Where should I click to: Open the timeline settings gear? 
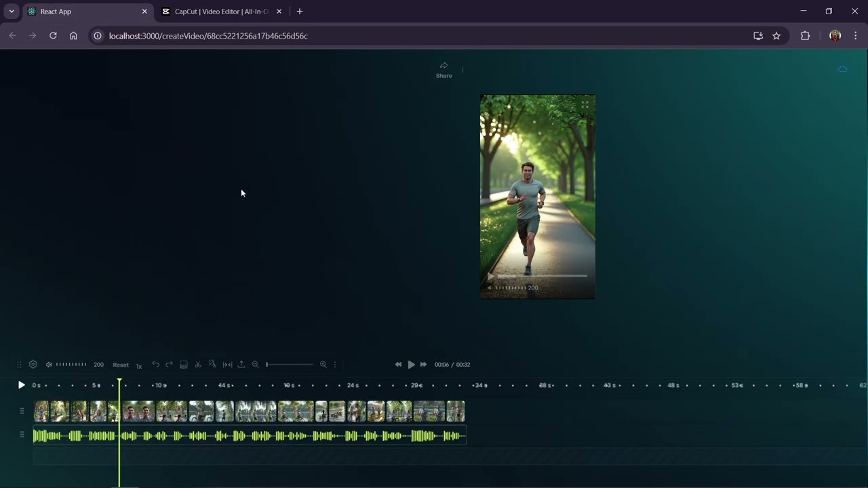[x=33, y=365]
